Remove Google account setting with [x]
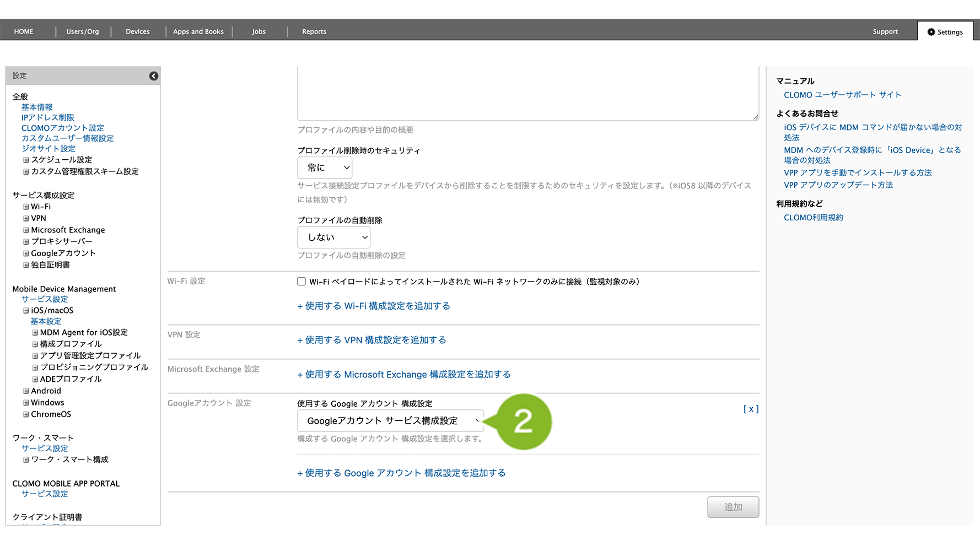980x551 pixels. pyautogui.click(x=751, y=409)
